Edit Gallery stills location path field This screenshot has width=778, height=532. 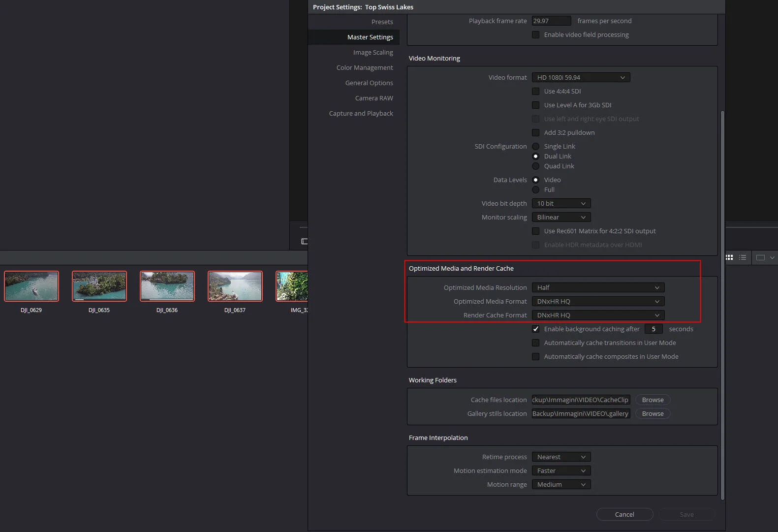tap(581, 413)
